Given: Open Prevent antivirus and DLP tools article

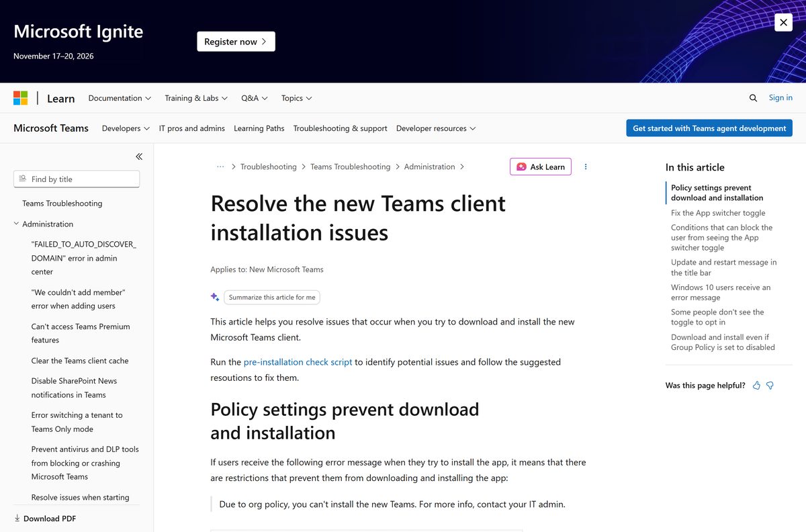Looking at the screenshot, I should coord(85,463).
